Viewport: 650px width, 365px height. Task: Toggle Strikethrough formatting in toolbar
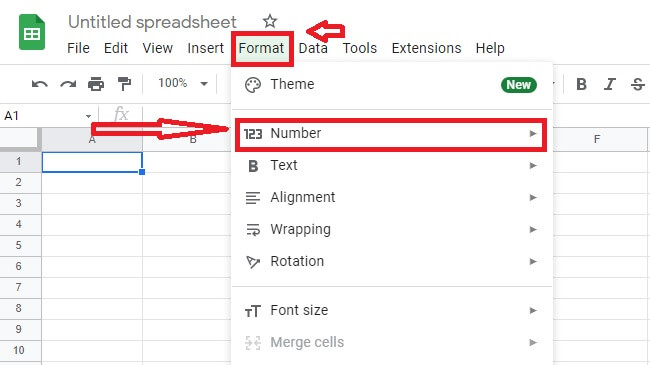(638, 84)
